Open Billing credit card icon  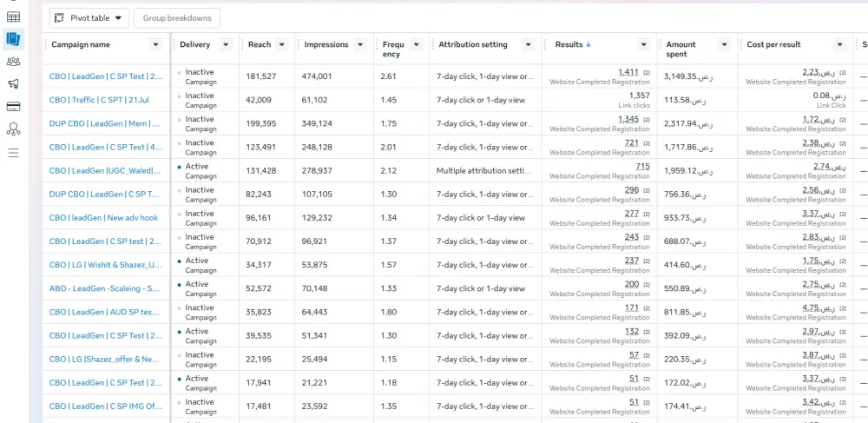click(x=13, y=107)
